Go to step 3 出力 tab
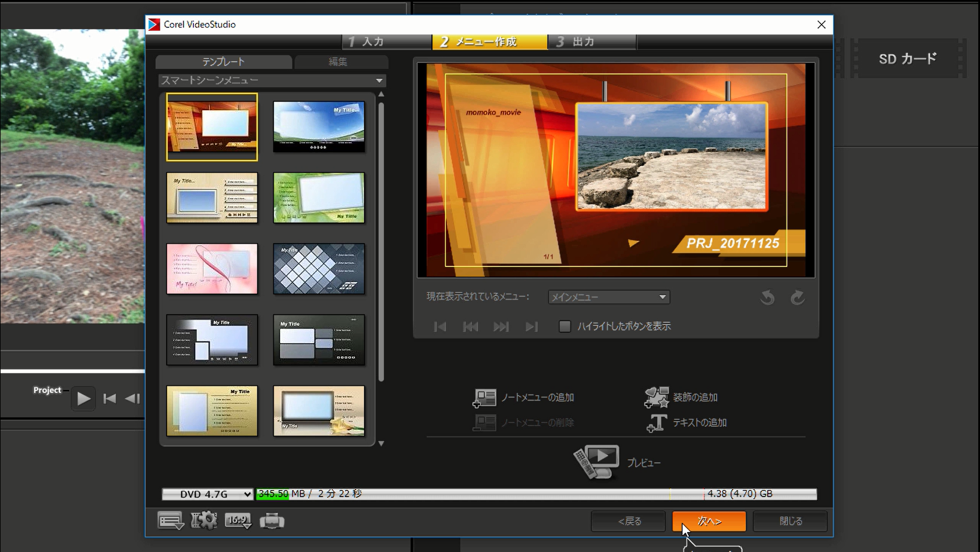 [591, 42]
